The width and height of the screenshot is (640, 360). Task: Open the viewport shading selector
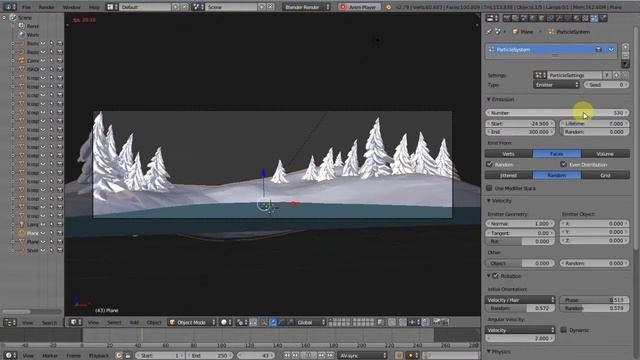coord(225,322)
